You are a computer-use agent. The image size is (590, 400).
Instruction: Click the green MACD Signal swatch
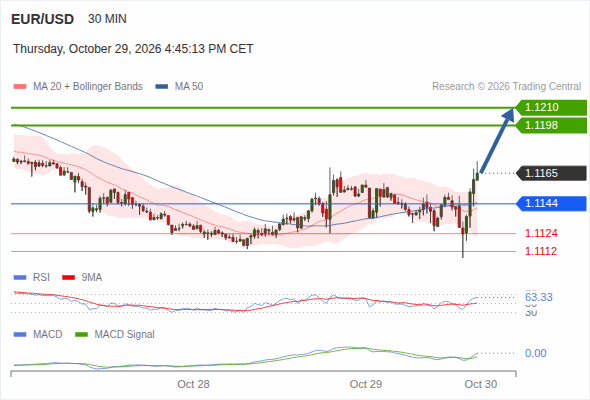pos(81,335)
